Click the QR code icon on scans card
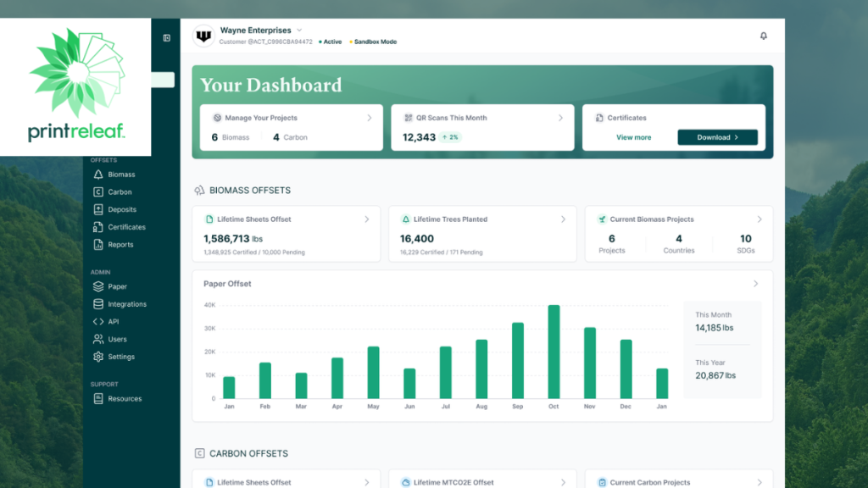Viewport: 868px width, 488px height. (x=408, y=118)
